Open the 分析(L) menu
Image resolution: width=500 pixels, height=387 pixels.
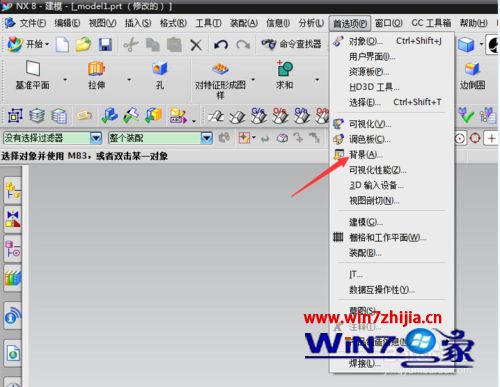coord(311,23)
